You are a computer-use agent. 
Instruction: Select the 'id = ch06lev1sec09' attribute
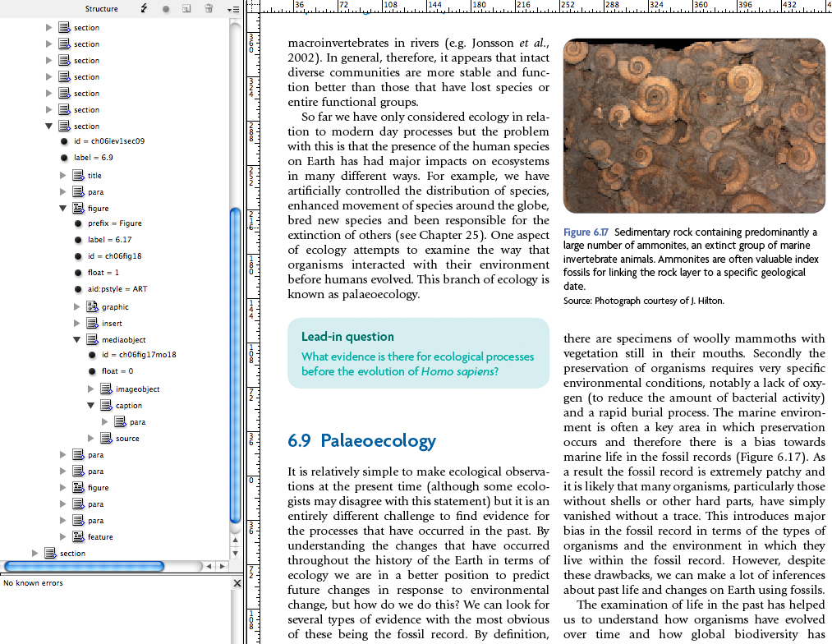pos(108,141)
